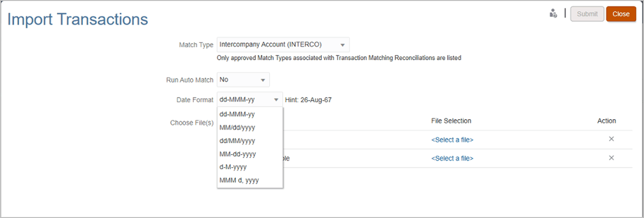Click the Import Transactions page title

(78, 19)
